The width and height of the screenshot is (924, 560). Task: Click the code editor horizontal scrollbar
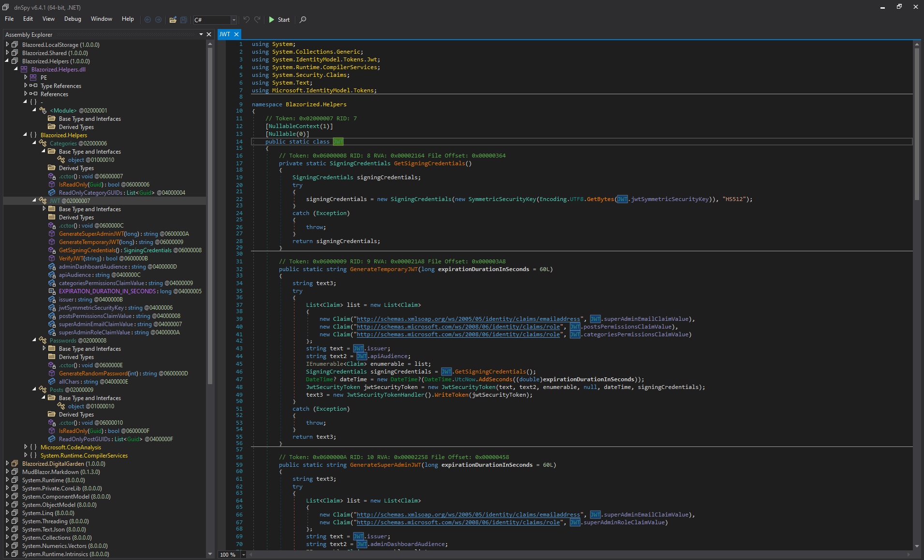(580, 554)
